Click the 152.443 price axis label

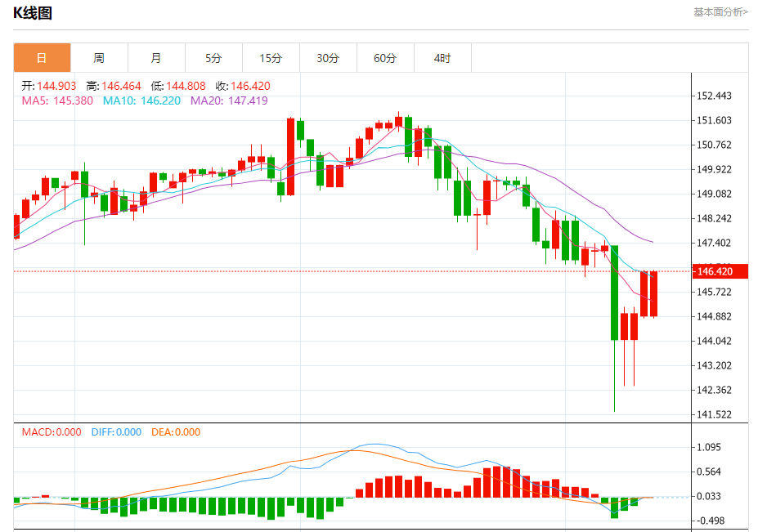click(714, 96)
